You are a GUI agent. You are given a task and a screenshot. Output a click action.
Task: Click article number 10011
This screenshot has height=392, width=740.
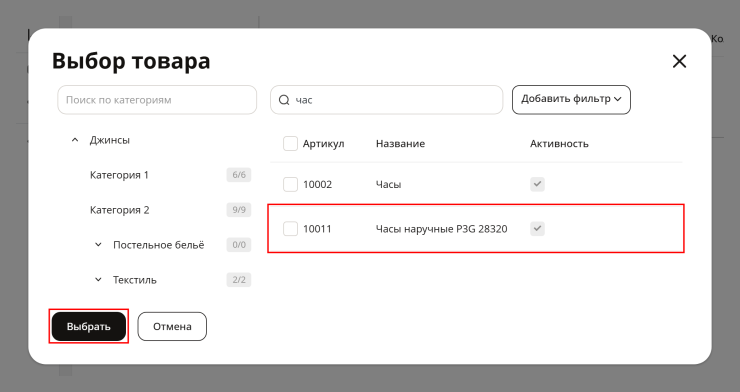[x=317, y=229]
